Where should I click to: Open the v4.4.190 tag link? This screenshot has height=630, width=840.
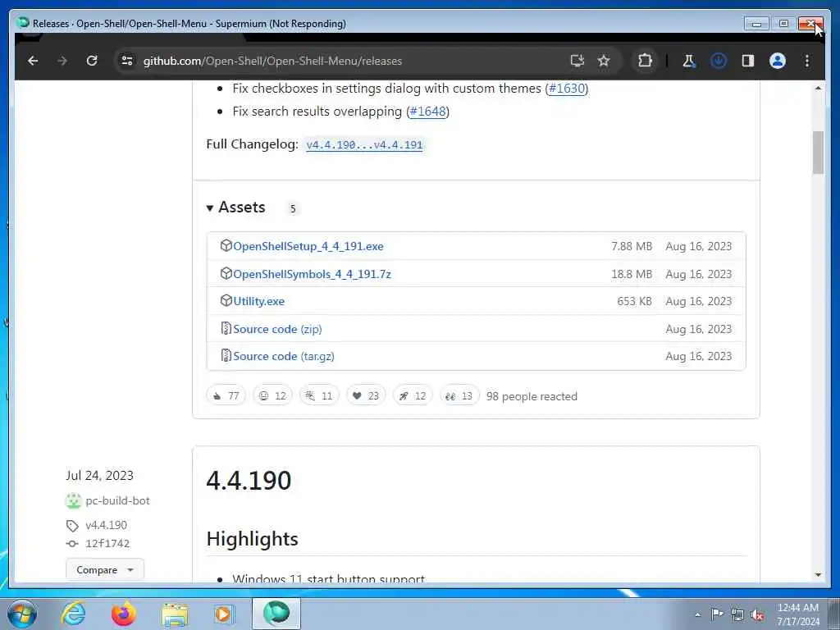tap(106, 526)
